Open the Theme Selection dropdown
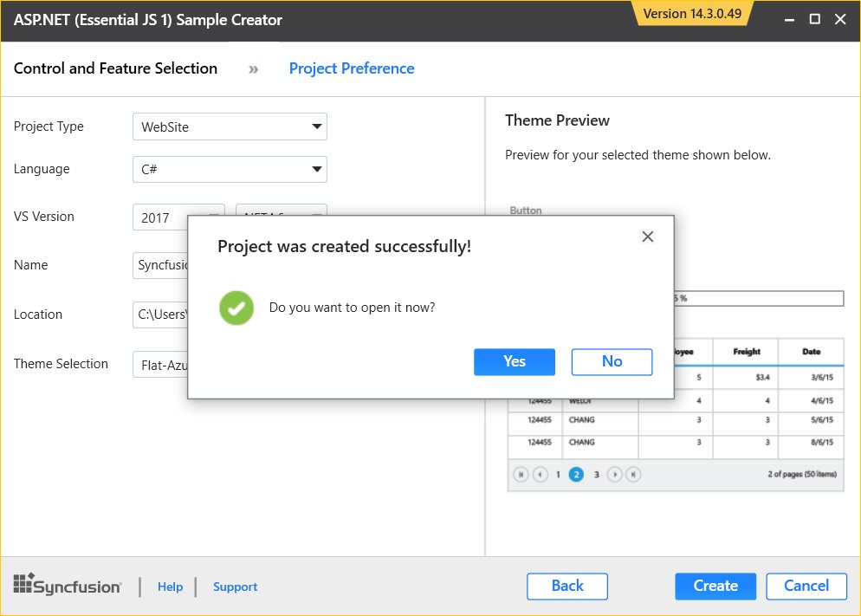861x616 pixels. [x=161, y=365]
